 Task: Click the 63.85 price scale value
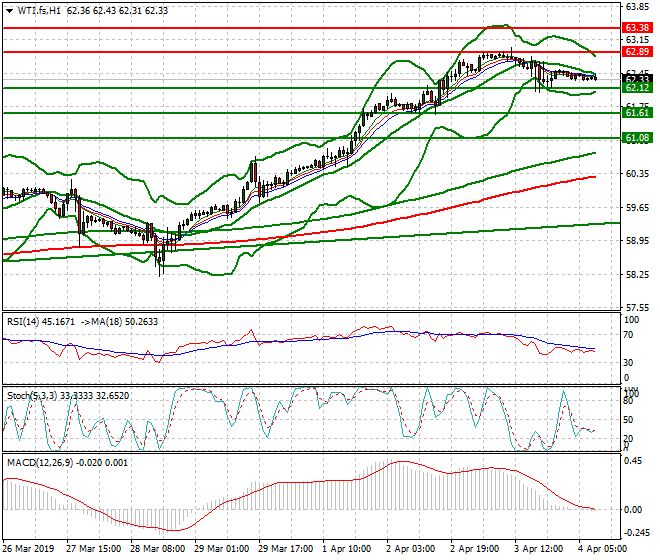pyautogui.click(x=637, y=6)
